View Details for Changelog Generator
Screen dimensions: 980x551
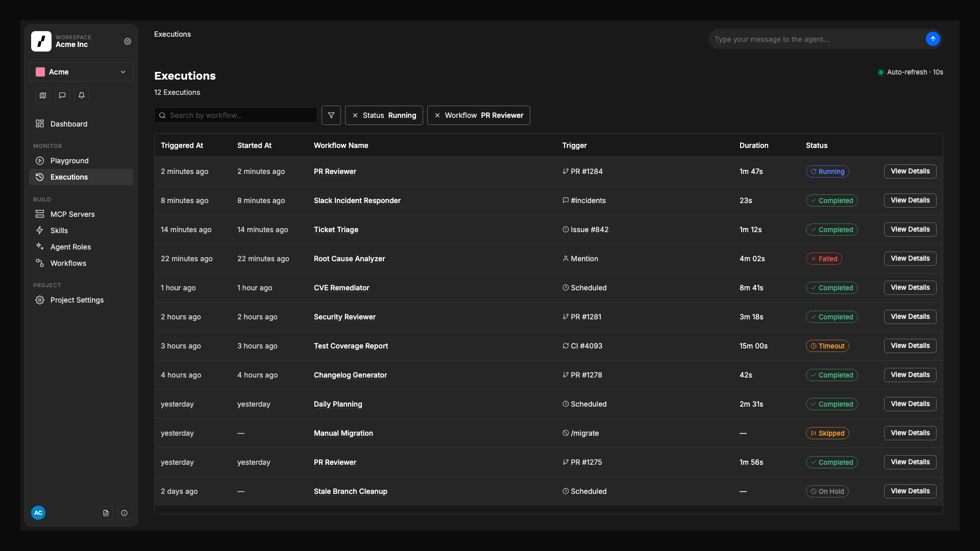pyautogui.click(x=910, y=375)
